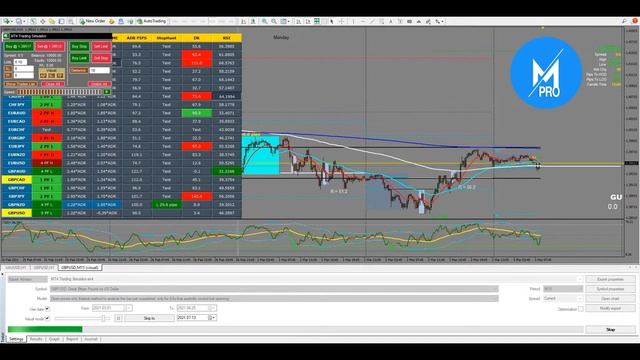
Task: Launch MetaEditor from the toolbar
Action: [111, 21]
